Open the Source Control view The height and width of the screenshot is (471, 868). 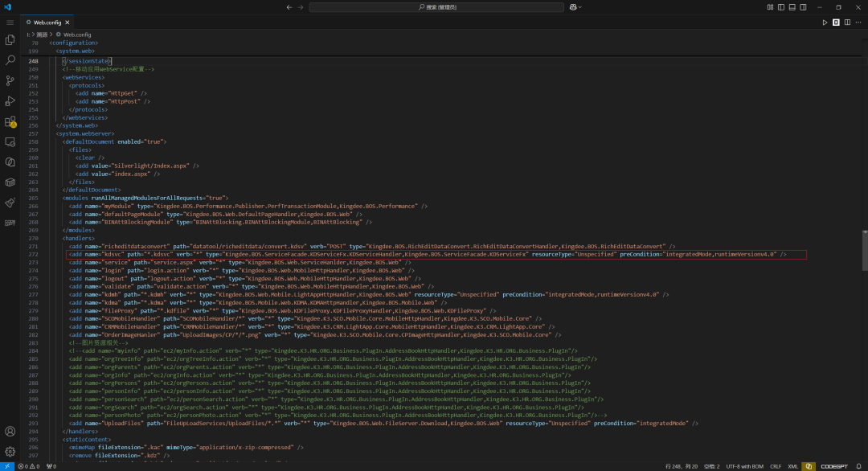(x=10, y=80)
